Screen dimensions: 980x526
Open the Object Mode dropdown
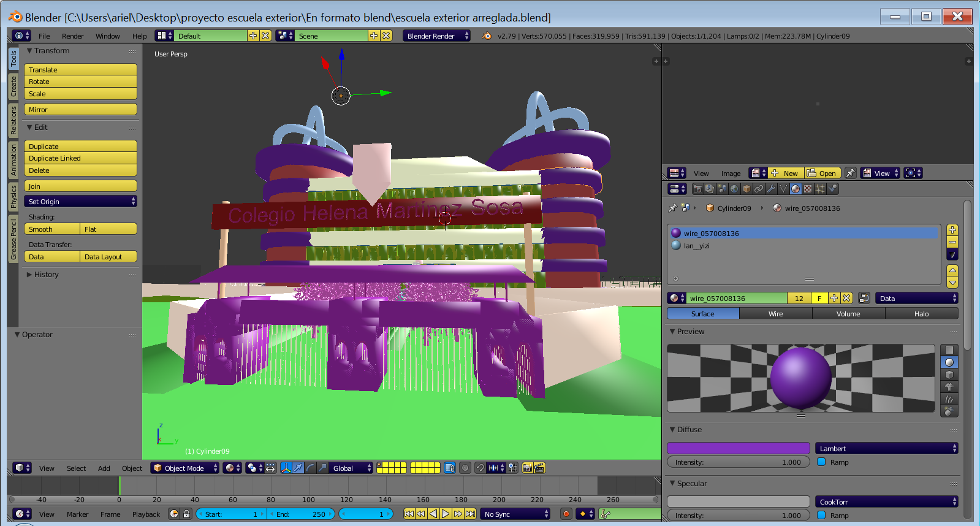(x=185, y=468)
